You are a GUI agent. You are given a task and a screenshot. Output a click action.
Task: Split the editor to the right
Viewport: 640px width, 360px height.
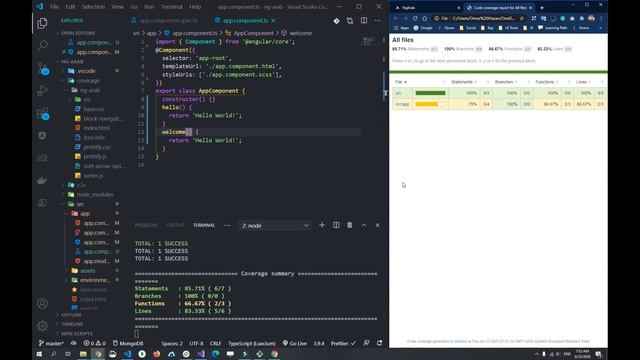click(364, 21)
